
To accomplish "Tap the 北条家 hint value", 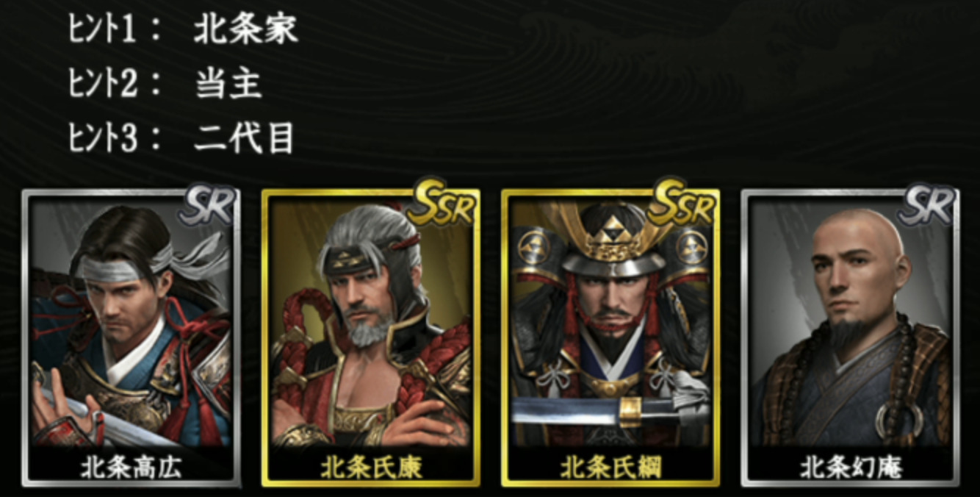I will point(246,30).
